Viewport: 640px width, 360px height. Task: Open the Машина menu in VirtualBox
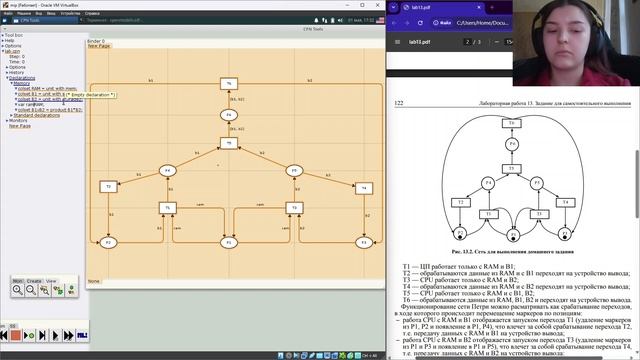point(24,13)
